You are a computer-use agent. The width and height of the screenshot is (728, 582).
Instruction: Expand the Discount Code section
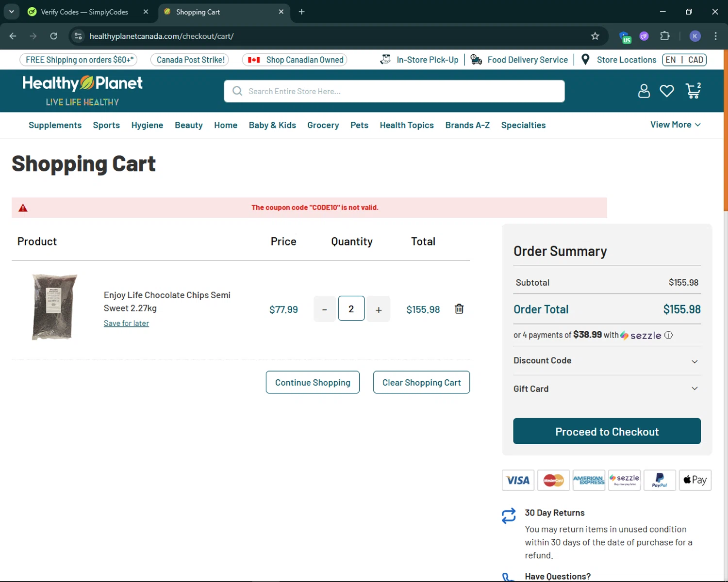click(x=607, y=360)
